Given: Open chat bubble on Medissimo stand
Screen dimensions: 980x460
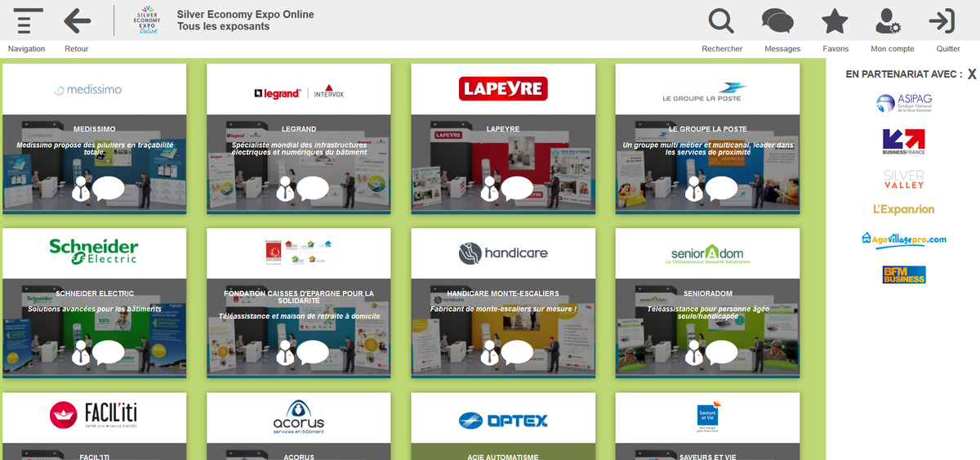Looking at the screenshot, I should coord(109,188).
